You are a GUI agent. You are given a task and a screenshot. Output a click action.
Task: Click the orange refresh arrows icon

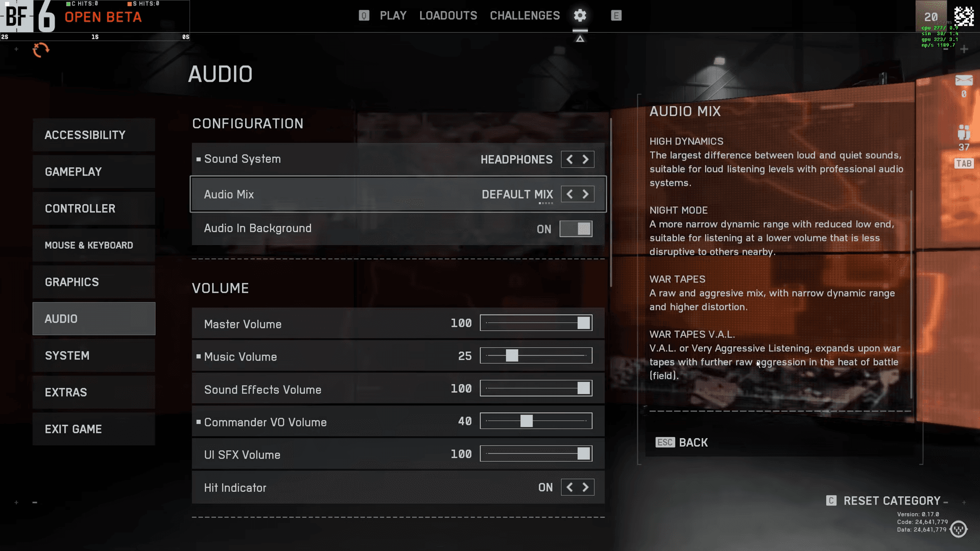pyautogui.click(x=41, y=50)
